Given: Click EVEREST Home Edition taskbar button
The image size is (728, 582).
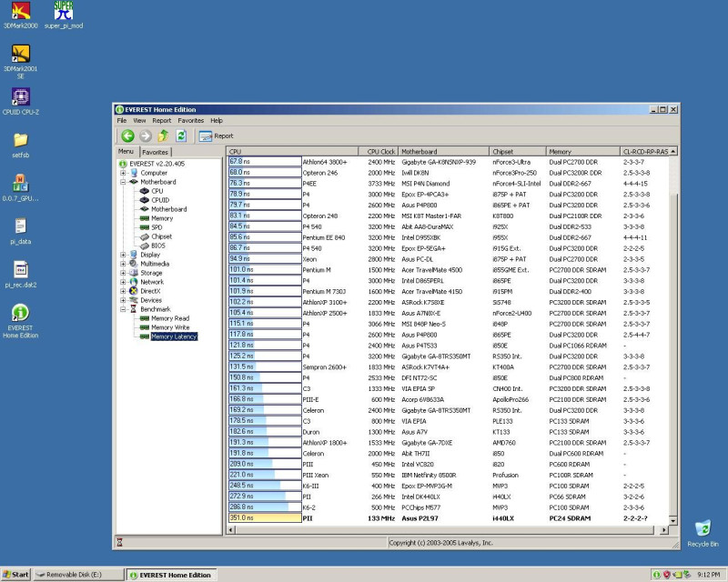Looking at the screenshot, I should [x=172, y=575].
